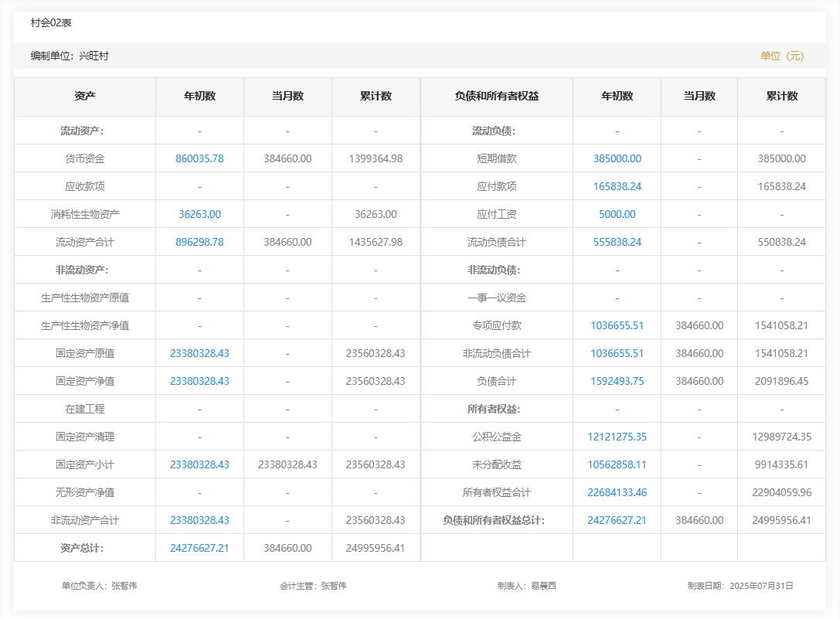This screenshot has width=840, height=619.
Task: Click 短期借款 opening balance 385000.00
Action: (x=617, y=158)
